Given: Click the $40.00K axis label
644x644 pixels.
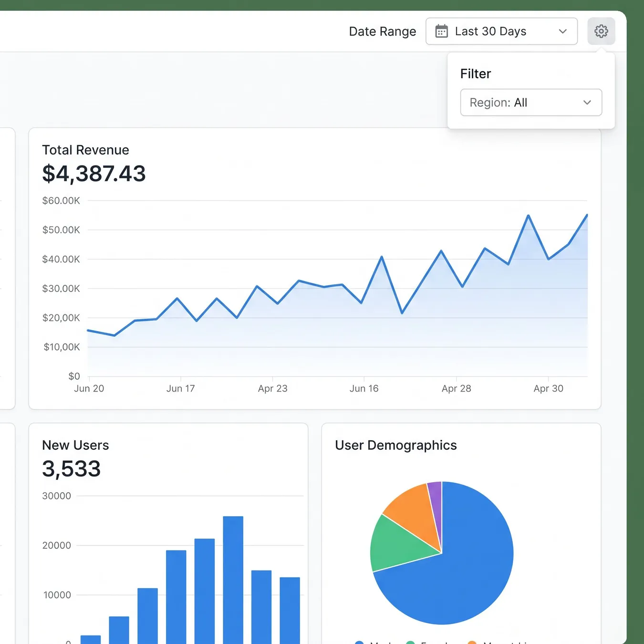Looking at the screenshot, I should tap(61, 259).
